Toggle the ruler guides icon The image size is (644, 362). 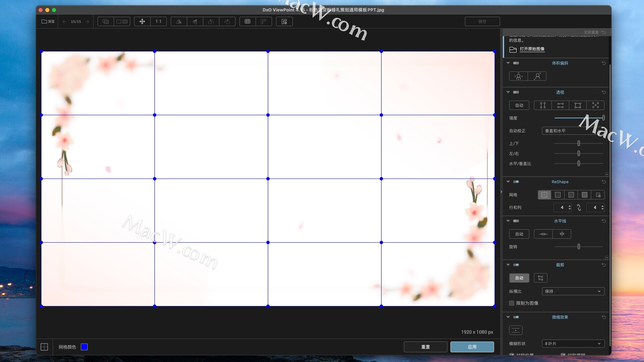click(264, 21)
